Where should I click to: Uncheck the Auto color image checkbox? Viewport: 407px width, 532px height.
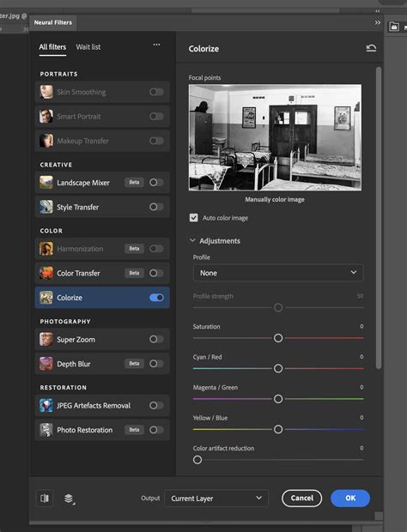pyautogui.click(x=194, y=217)
